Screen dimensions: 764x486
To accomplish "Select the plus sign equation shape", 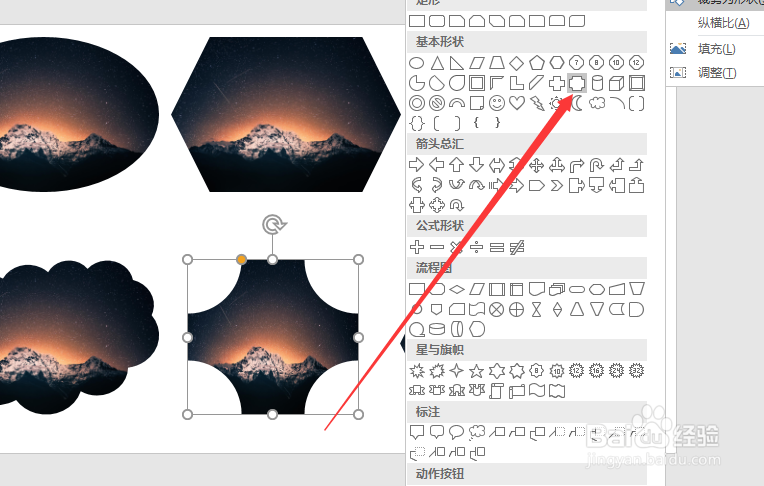I will point(417,247).
